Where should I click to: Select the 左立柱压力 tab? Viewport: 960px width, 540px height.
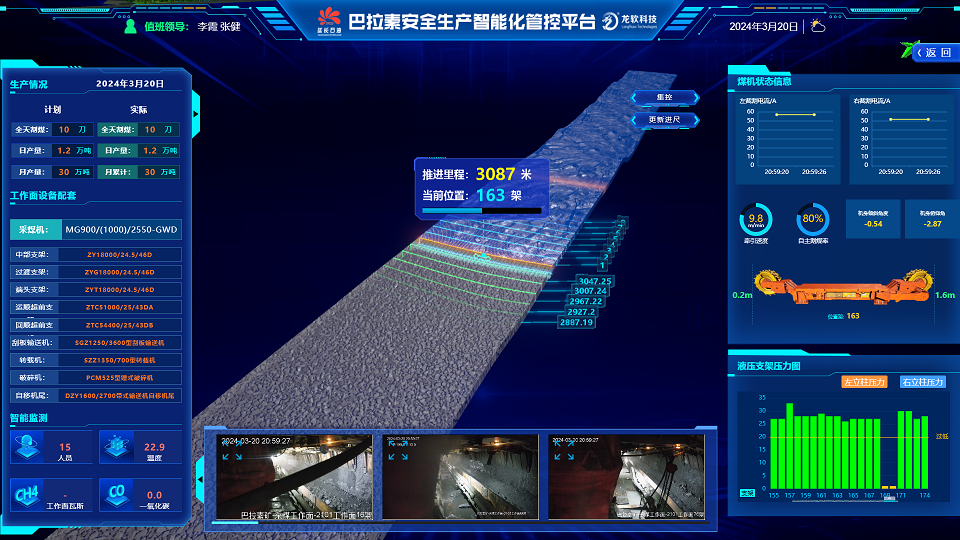[864, 381]
